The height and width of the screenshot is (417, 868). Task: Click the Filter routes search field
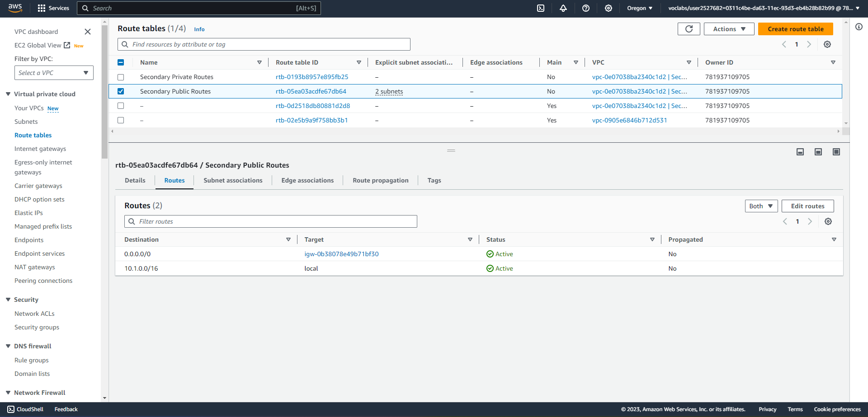270,221
